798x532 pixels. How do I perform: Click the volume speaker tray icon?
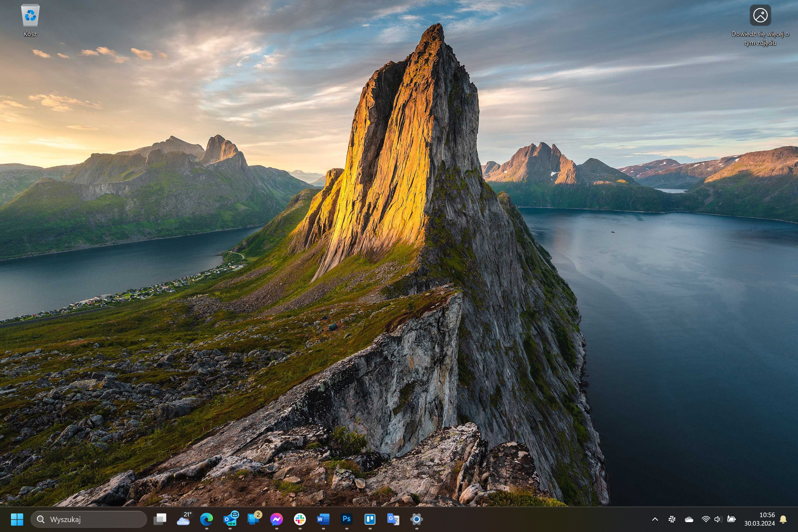coord(718,519)
